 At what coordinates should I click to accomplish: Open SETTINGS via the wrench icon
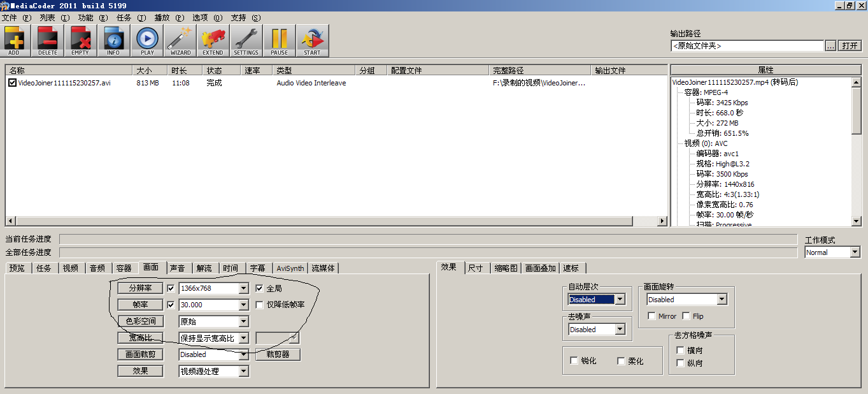click(x=246, y=40)
